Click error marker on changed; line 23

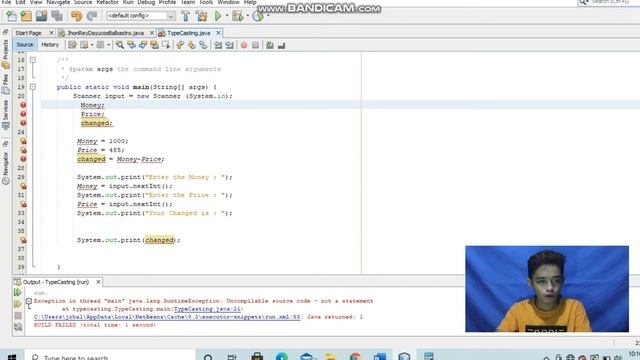(x=23, y=123)
